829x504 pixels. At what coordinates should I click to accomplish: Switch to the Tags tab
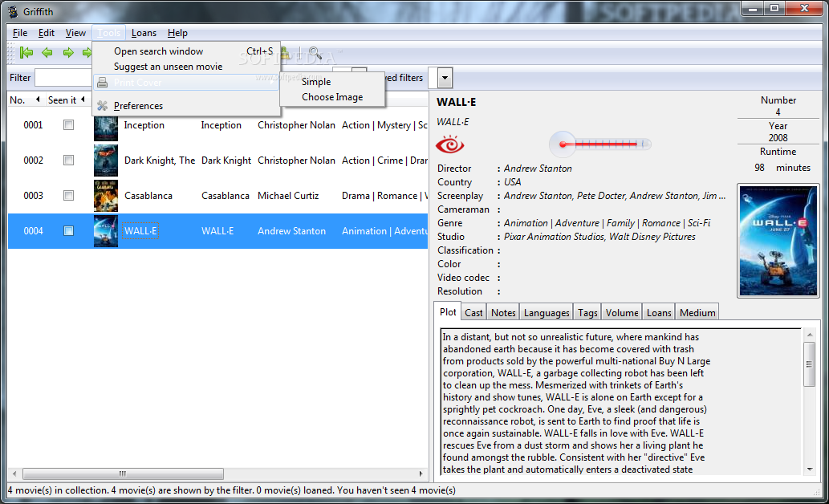(587, 312)
